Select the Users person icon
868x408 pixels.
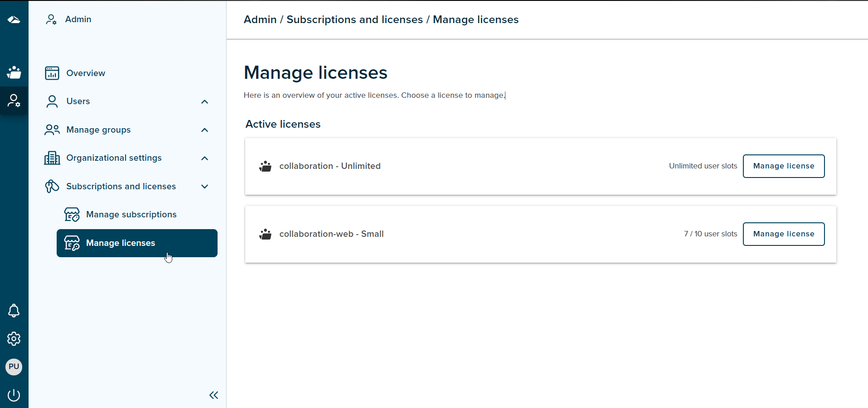click(x=52, y=101)
